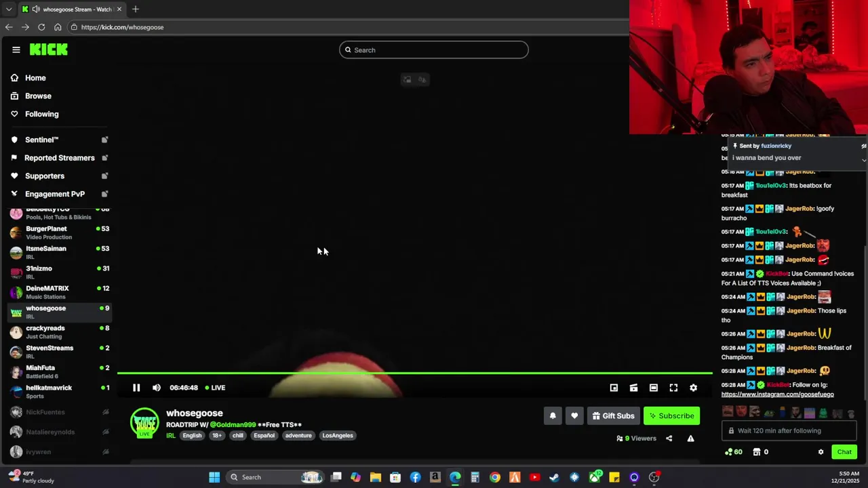Open the goosefuego Instagram link

coord(777,394)
